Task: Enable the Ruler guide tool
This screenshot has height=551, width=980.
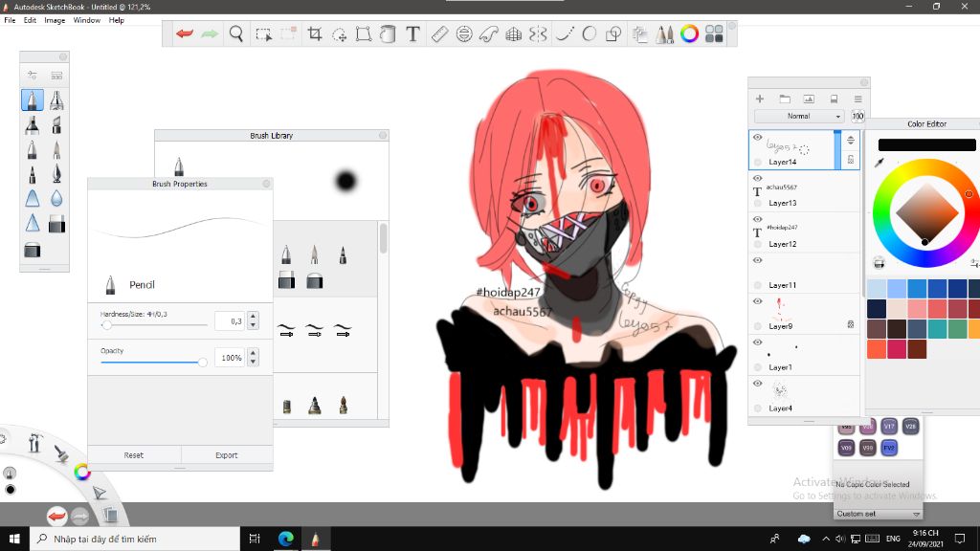Action: 439,33
